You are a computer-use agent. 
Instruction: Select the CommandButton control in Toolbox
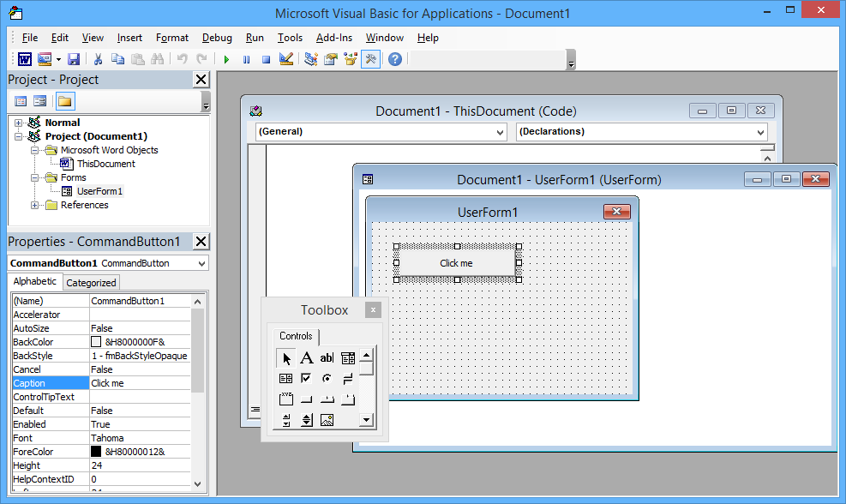307,399
